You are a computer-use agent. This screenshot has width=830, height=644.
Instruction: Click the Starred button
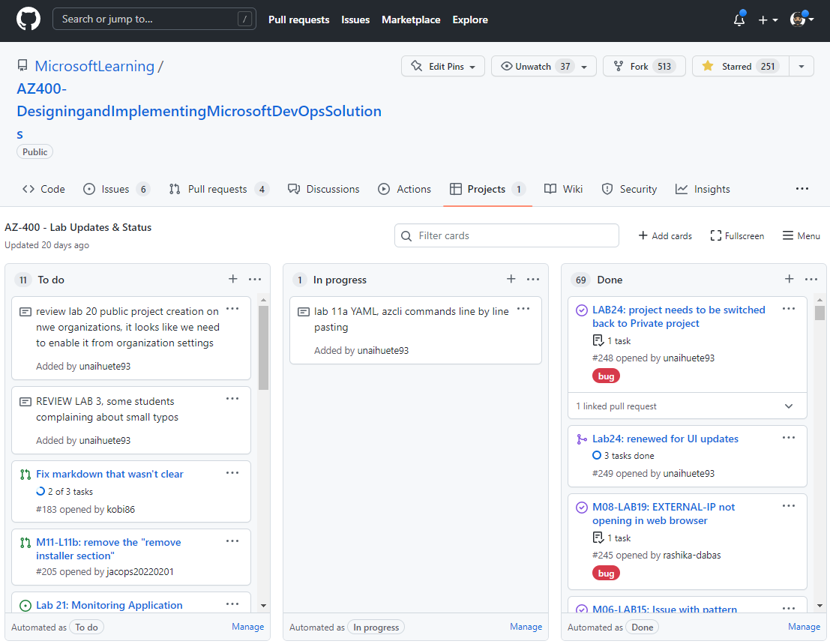[740, 66]
